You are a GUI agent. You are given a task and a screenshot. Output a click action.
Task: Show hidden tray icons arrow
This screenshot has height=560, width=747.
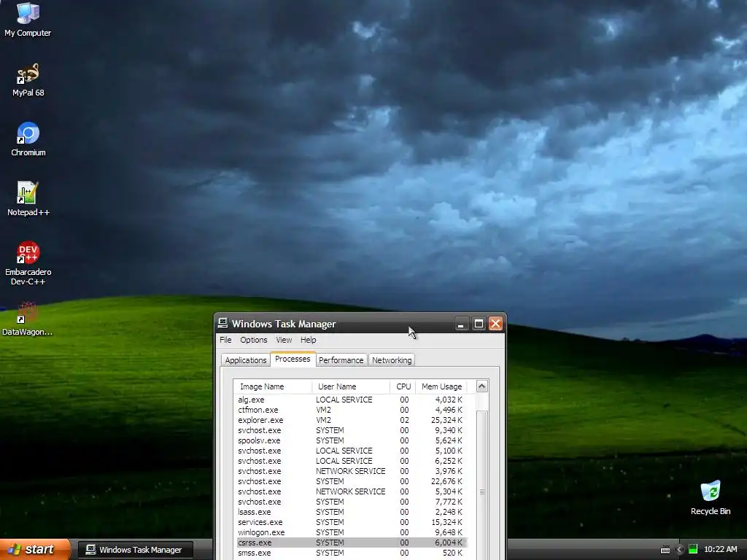680,550
